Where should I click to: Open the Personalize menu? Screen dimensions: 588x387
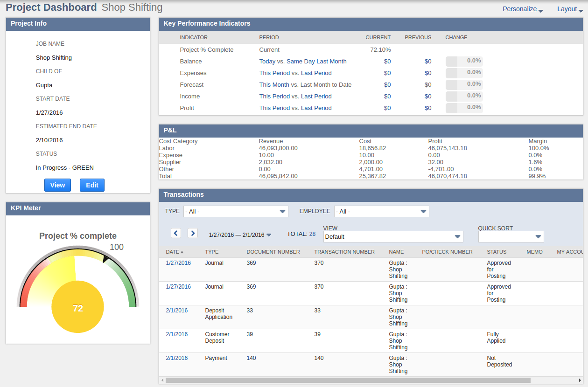coord(522,8)
